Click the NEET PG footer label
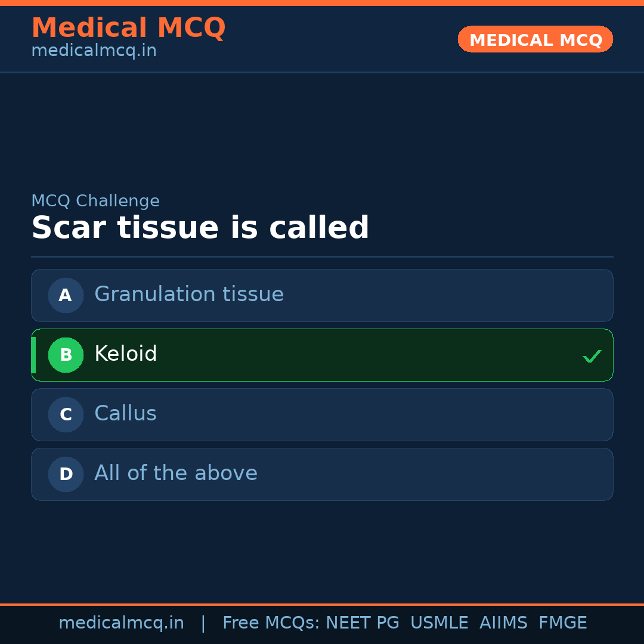 [362, 622]
